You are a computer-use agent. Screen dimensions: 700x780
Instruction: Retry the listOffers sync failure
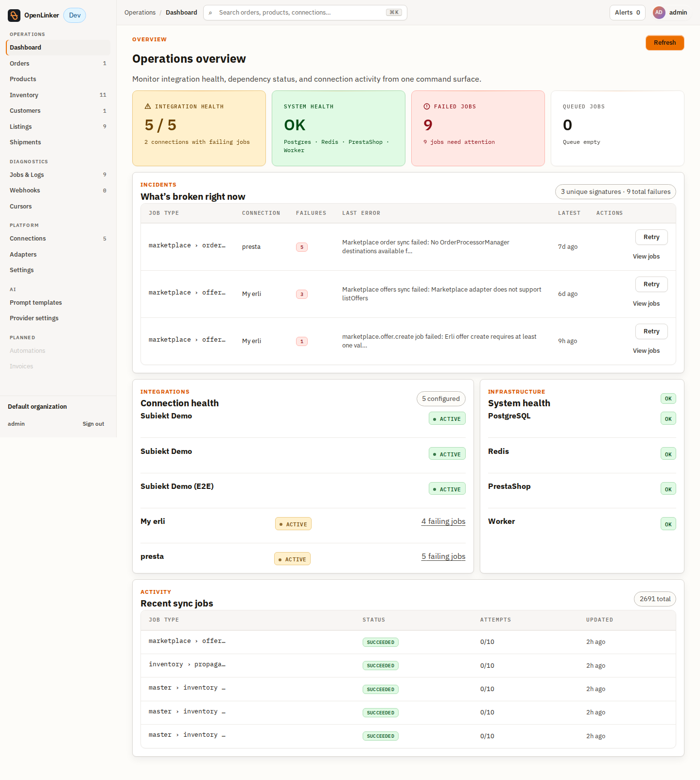pos(651,284)
